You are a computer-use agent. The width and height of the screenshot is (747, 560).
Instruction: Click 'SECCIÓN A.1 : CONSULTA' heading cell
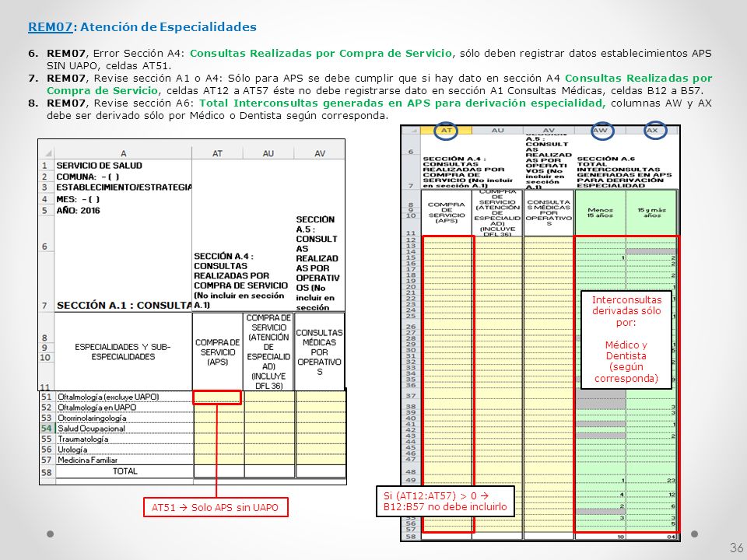click(x=124, y=305)
